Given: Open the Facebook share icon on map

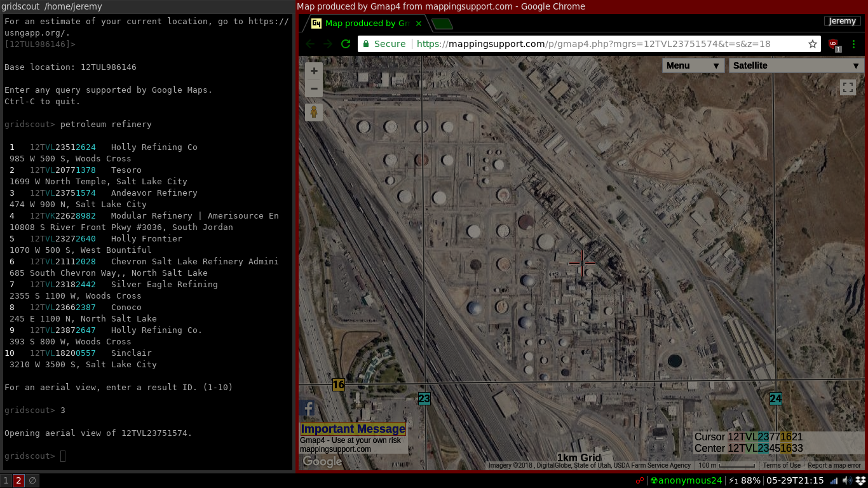Looking at the screenshot, I should [x=308, y=408].
